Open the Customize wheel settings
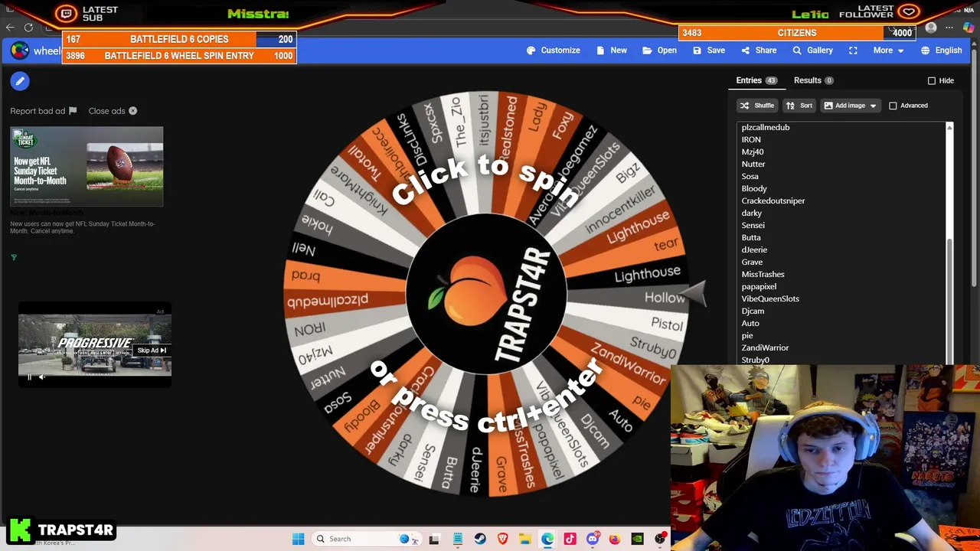980x551 pixels. coord(554,51)
